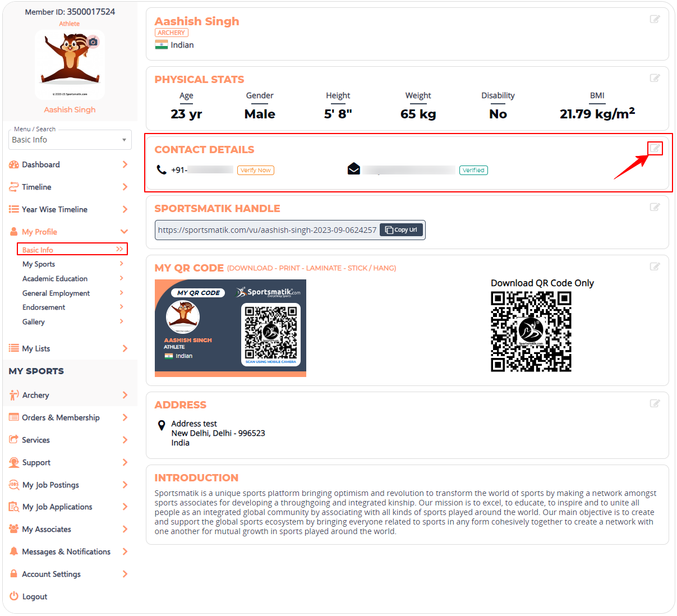677x616 pixels.
Task: Expand the My Job Applications chevron
Action: coord(125,507)
